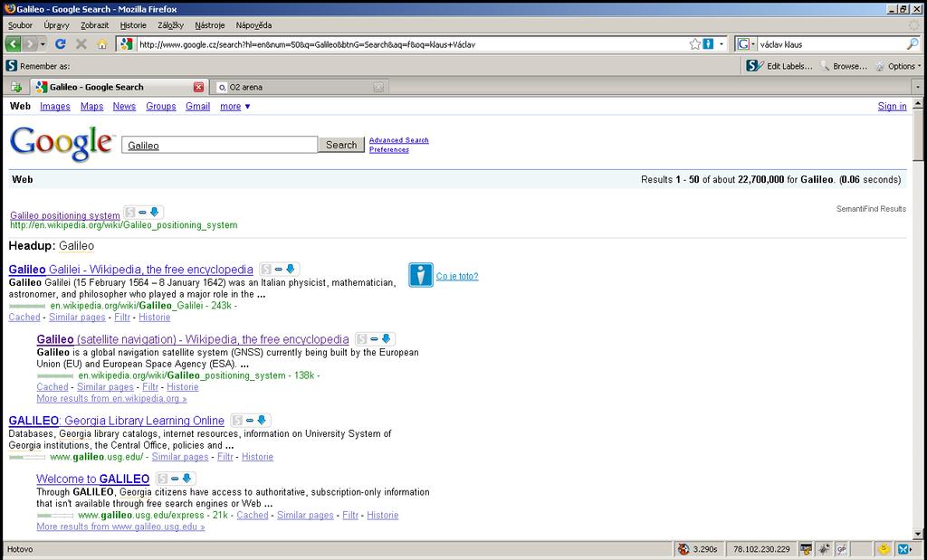This screenshot has width=927, height=560.
Task: Click the yellow duck icon in the status bar
Action: pyautogui.click(x=884, y=549)
